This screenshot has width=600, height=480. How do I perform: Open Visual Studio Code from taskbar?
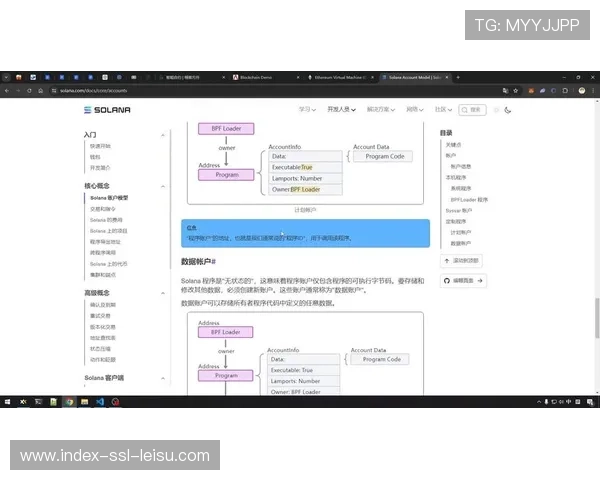pyautogui.click(x=100, y=402)
